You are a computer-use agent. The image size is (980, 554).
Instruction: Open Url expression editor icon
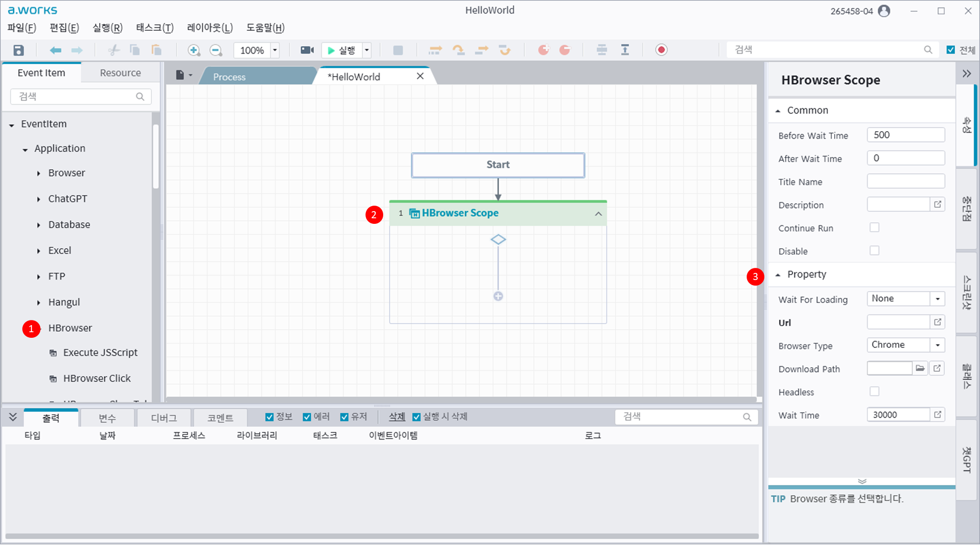pos(937,322)
